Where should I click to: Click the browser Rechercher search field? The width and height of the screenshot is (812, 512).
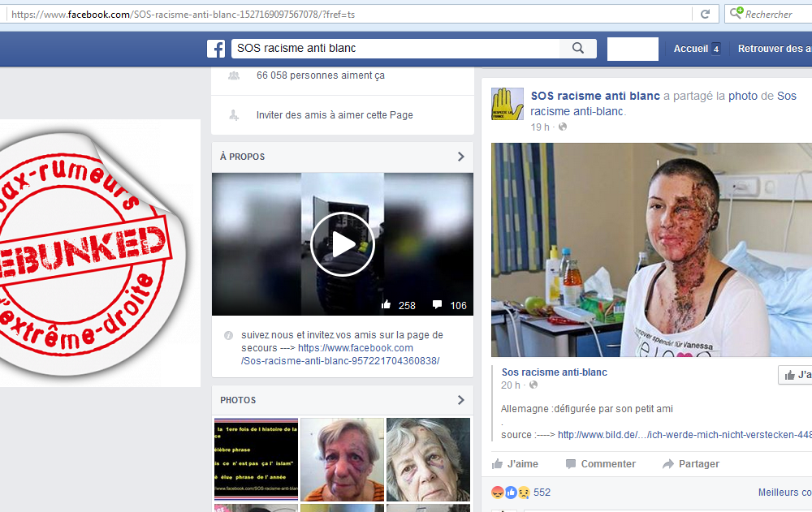click(x=769, y=14)
